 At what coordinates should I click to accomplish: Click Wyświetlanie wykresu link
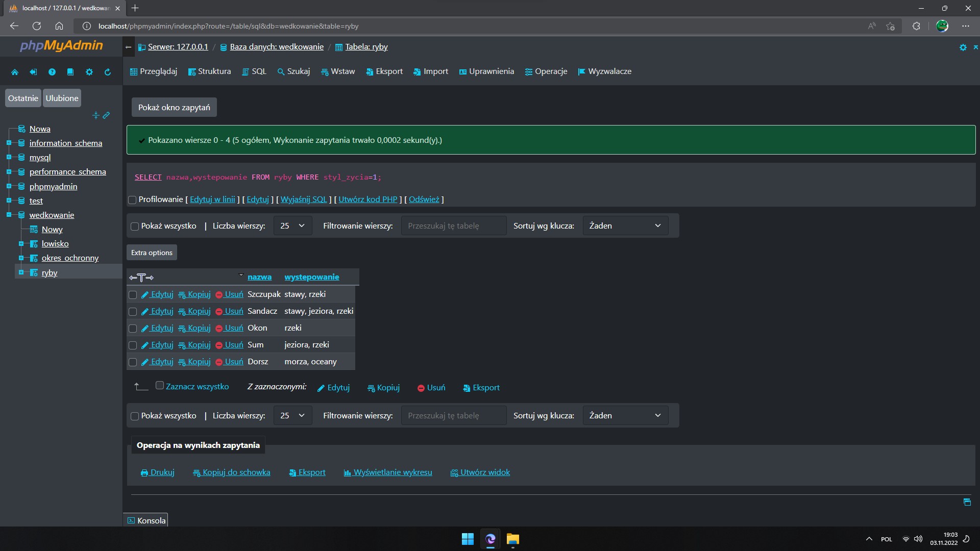(388, 472)
